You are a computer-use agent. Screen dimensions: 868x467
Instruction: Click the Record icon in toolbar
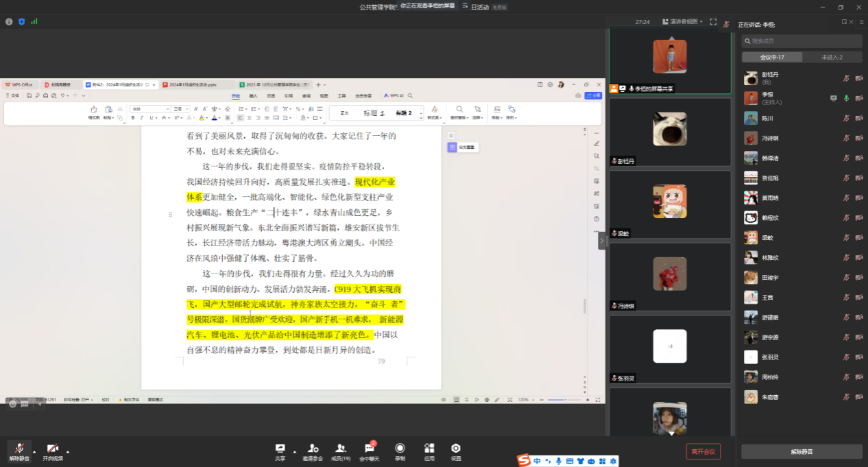pos(400,448)
